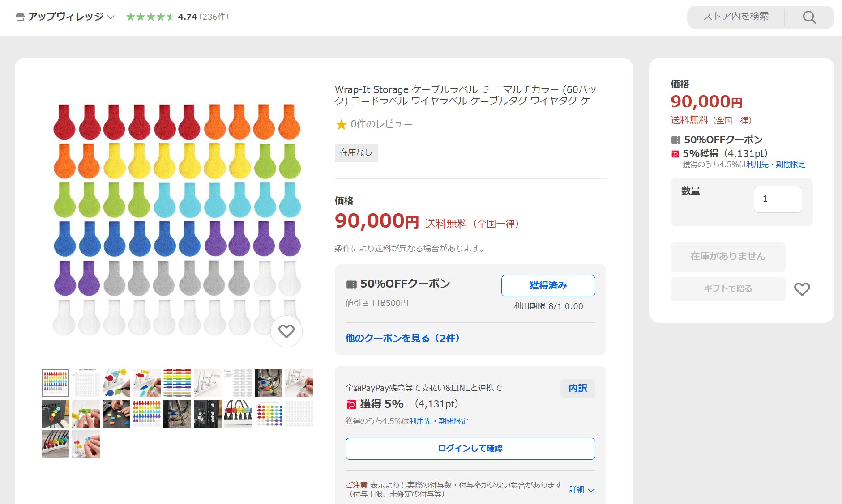Favorite the item via heart on product image
Screen dimensions: 842x504
pos(286,331)
